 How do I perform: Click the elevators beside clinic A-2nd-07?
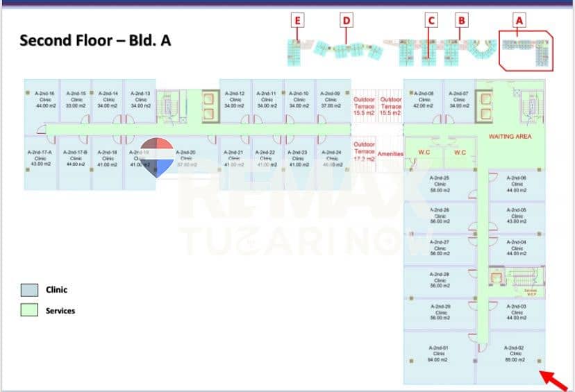pos(484,106)
